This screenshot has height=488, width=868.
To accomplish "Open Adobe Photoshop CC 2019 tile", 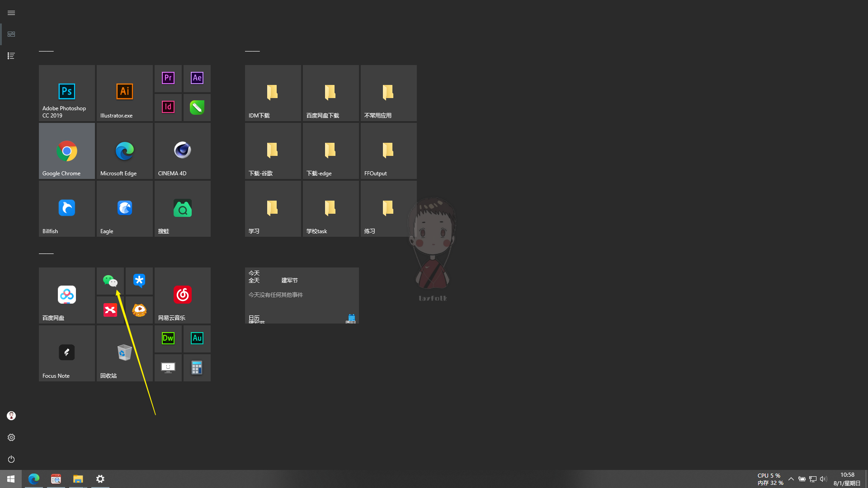I will (66, 93).
